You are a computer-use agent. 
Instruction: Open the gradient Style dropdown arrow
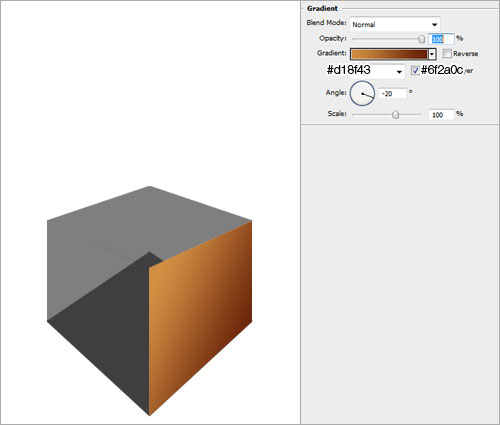[399, 72]
